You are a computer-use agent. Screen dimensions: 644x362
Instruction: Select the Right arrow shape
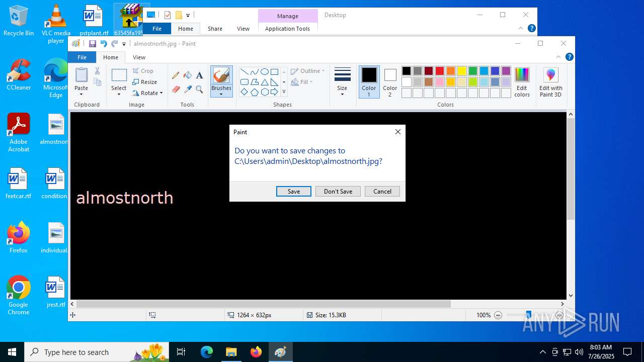(x=274, y=92)
